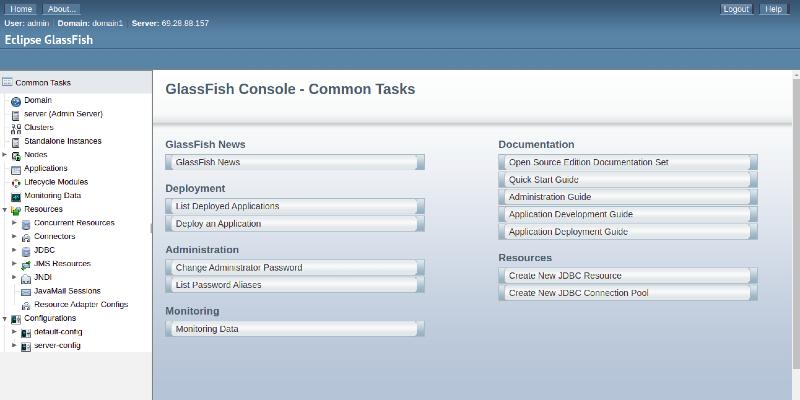Open Application Development Guide
Screen dimensions: 800x400
[628, 214]
